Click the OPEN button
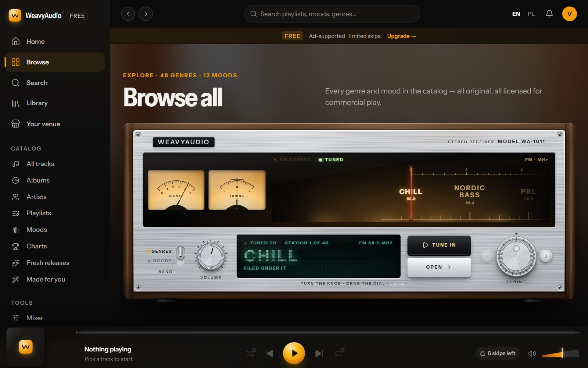Image resolution: width=588 pixels, height=368 pixels. click(439, 267)
